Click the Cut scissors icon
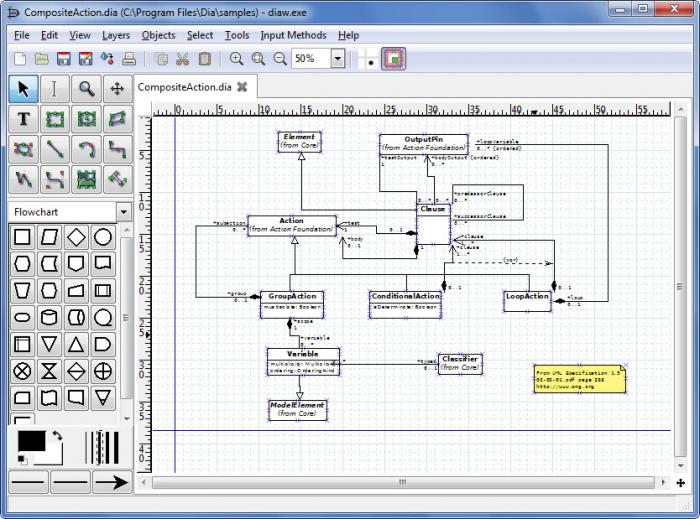The width and height of the screenshot is (700, 519). [183, 58]
